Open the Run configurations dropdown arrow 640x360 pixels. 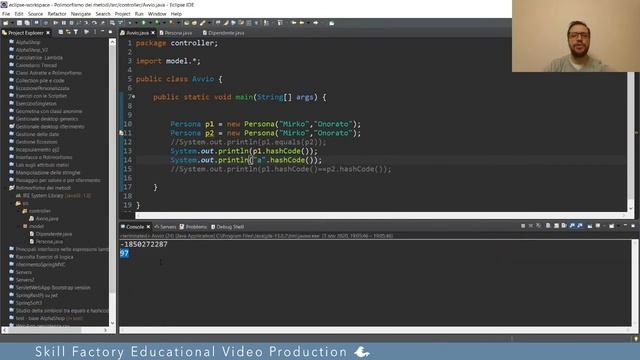pyautogui.click(x=150, y=23)
